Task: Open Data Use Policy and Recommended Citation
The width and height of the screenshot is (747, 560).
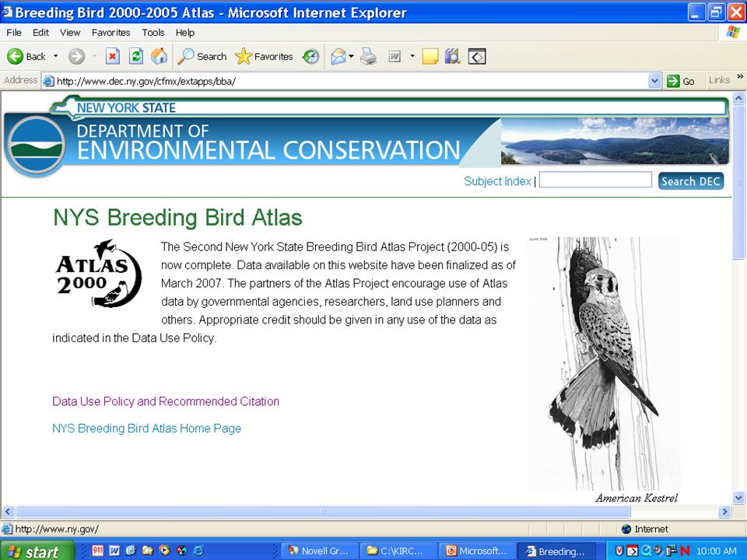Action: (x=166, y=401)
